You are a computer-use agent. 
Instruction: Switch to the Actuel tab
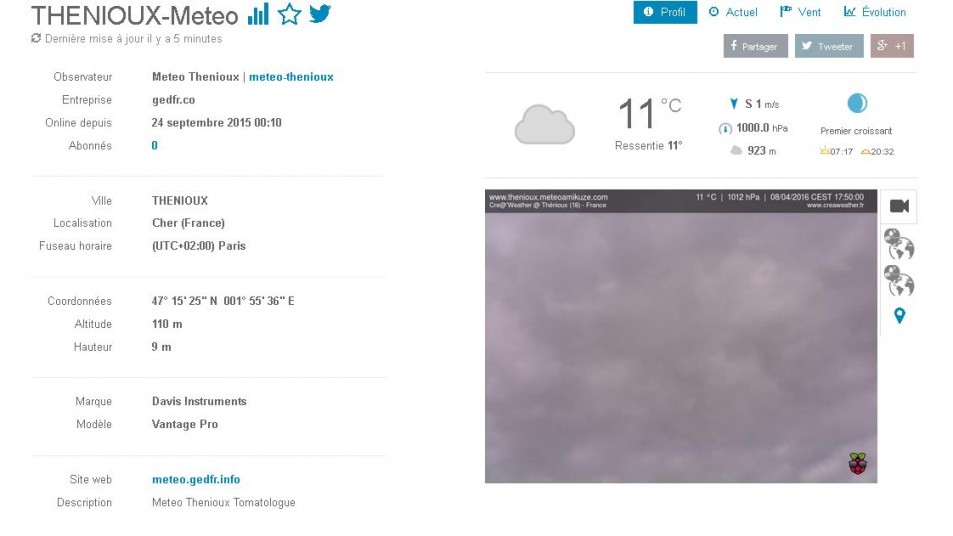tap(733, 12)
